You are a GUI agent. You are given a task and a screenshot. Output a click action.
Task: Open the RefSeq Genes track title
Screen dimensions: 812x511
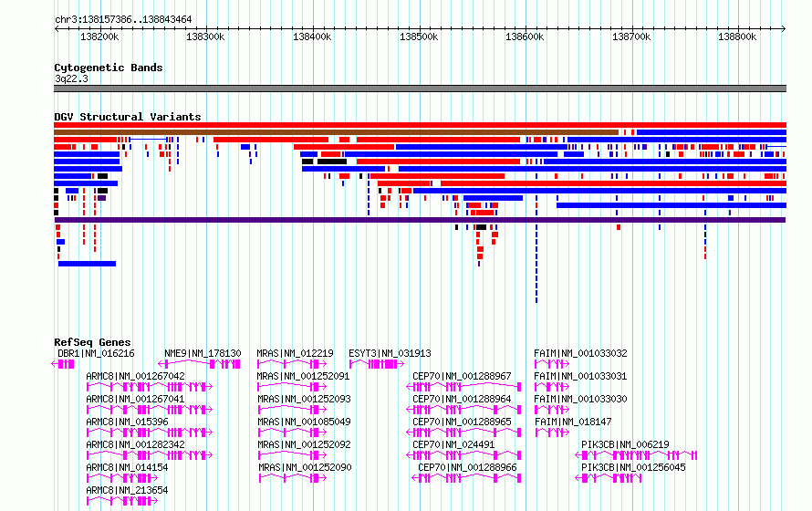point(92,342)
